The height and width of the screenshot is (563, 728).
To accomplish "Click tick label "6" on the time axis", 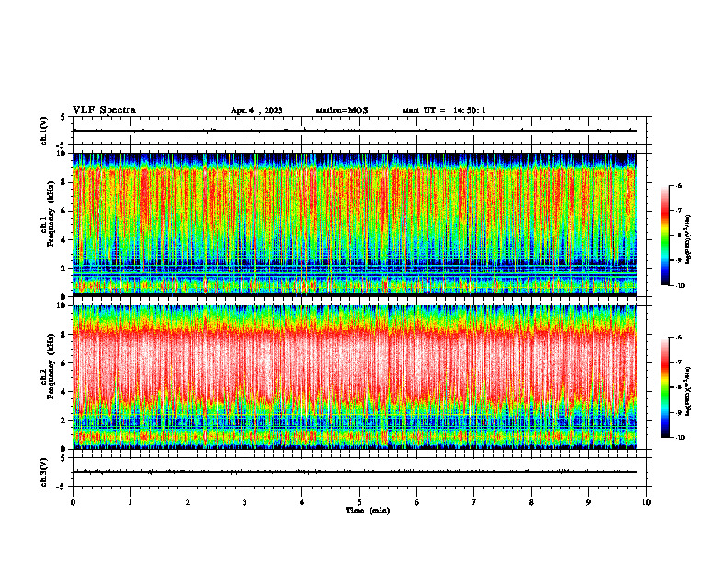I will (x=417, y=502).
